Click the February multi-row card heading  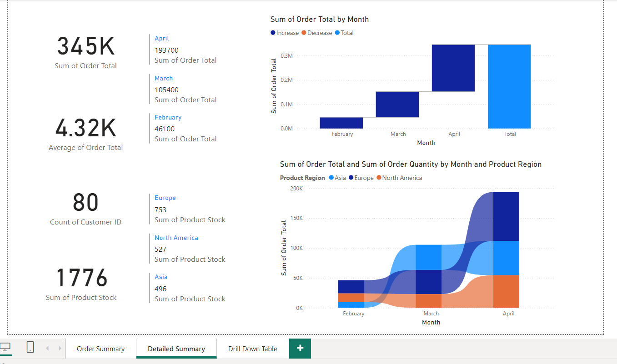168,117
